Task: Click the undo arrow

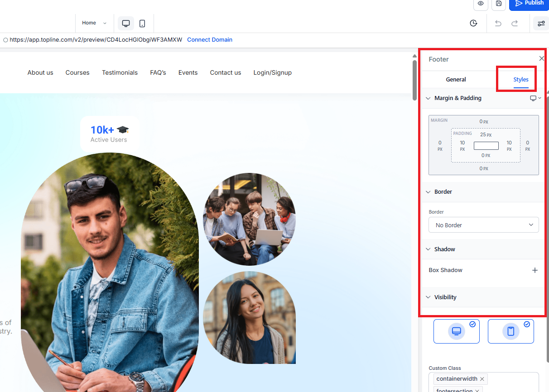Action: pyautogui.click(x=498, y=23)
